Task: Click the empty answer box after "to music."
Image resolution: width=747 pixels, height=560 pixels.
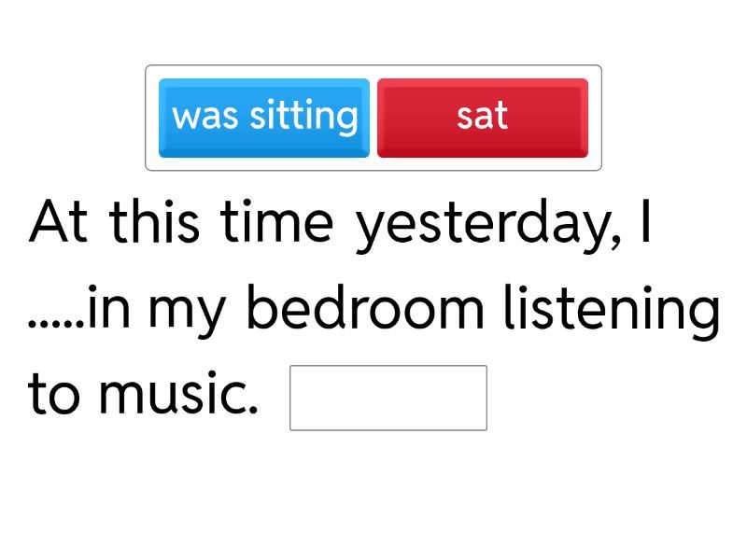Action: coord(388,398)
